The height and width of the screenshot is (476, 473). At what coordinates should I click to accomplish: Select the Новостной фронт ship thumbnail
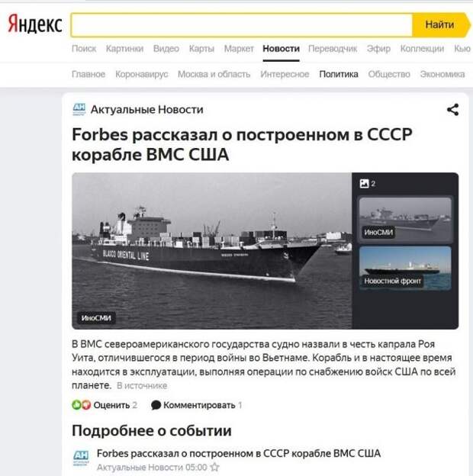(405, 268)
